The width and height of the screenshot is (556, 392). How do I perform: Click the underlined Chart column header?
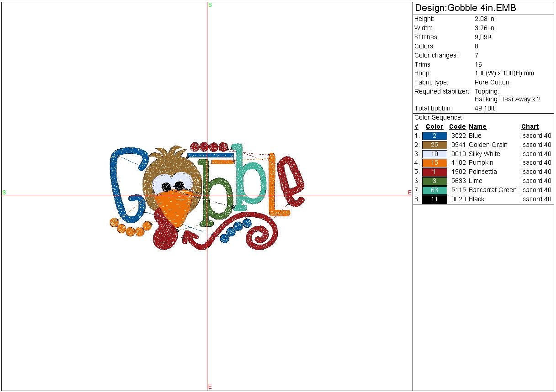point(530,126)
